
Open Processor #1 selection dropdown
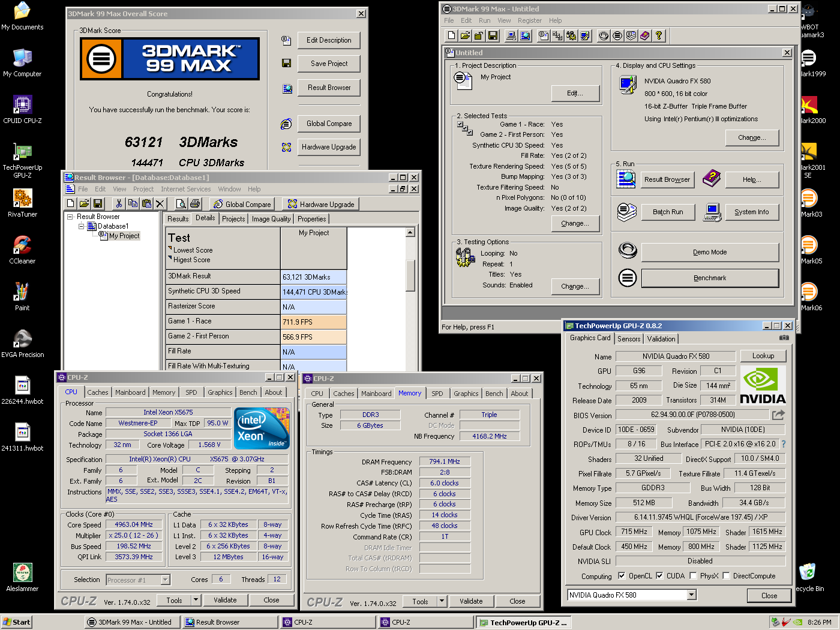(165, 580)
